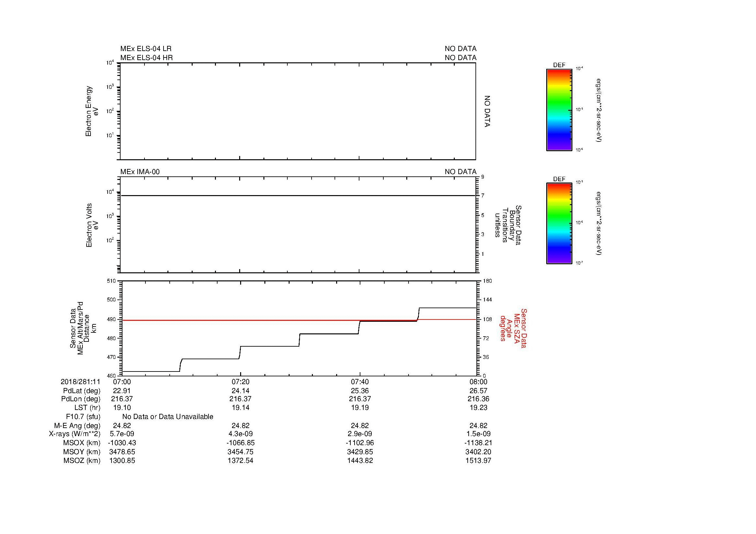Click 'No Data or Data Unavailable' text
The height and width of the screenshot is (534, 756).
(x=168, y=417)
